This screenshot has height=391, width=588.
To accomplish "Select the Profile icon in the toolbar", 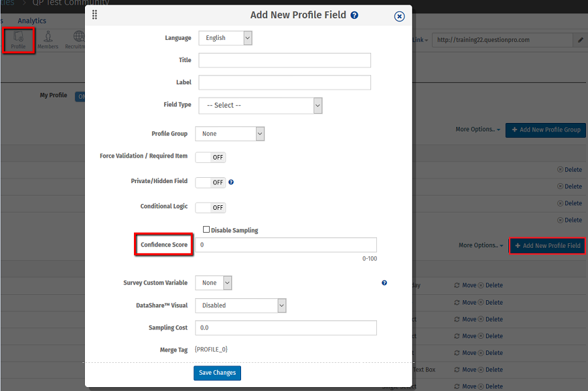I will click(18, 39).
